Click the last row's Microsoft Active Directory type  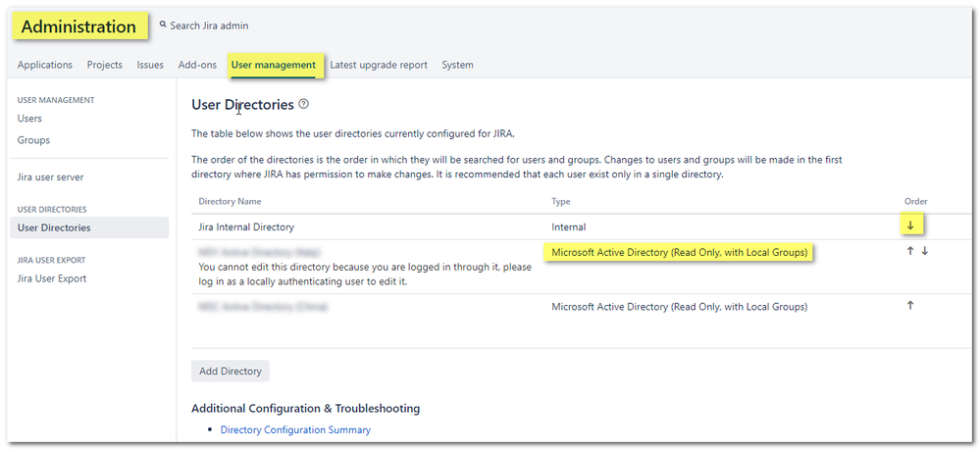point(680,307)
